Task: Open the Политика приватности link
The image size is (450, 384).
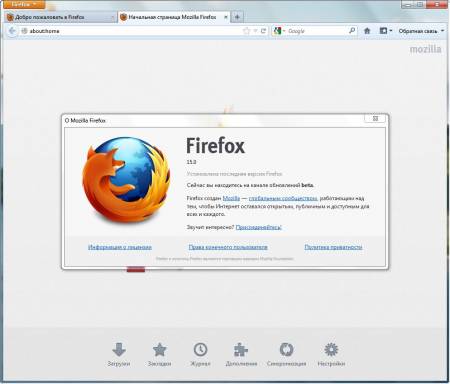Action: click(333, 247)
